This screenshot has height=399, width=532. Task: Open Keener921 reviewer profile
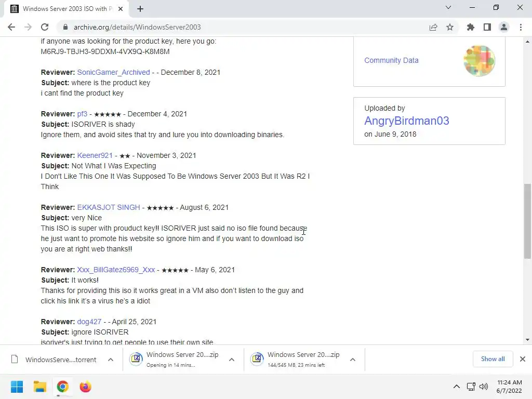point(95,155)
